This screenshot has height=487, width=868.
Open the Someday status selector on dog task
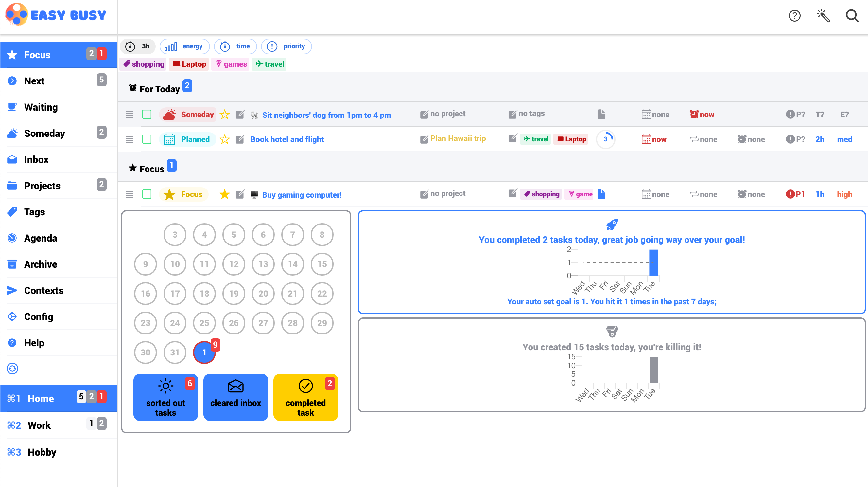188,114
